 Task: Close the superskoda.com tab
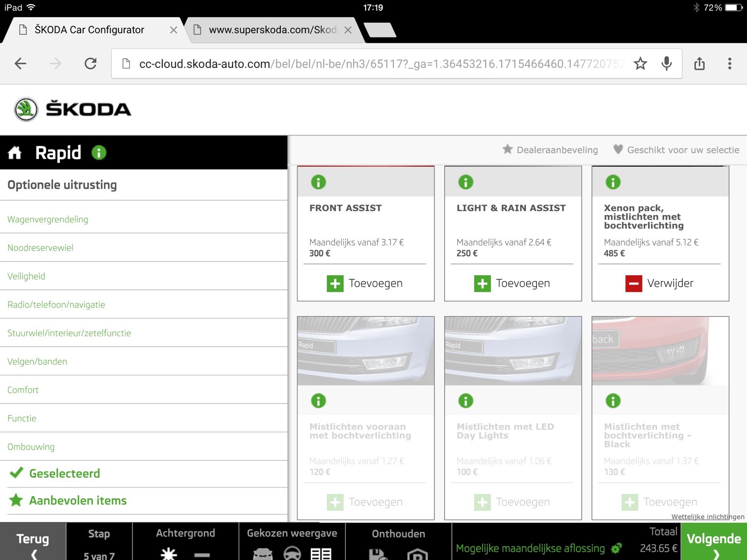[348, 30]
